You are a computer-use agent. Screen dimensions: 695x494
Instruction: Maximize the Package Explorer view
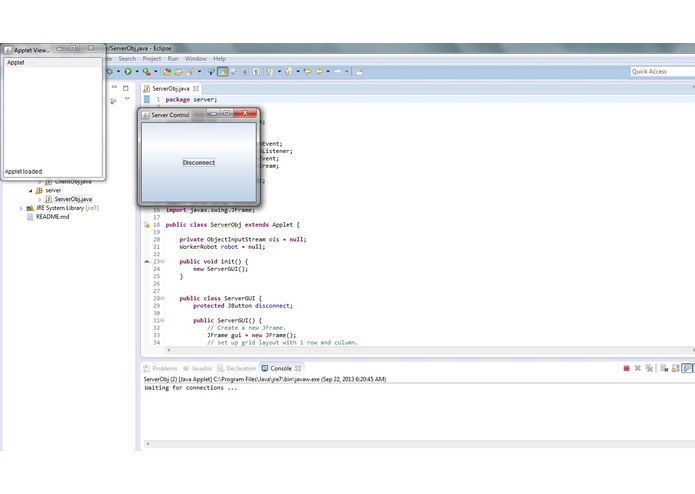[x=125, y=88]
